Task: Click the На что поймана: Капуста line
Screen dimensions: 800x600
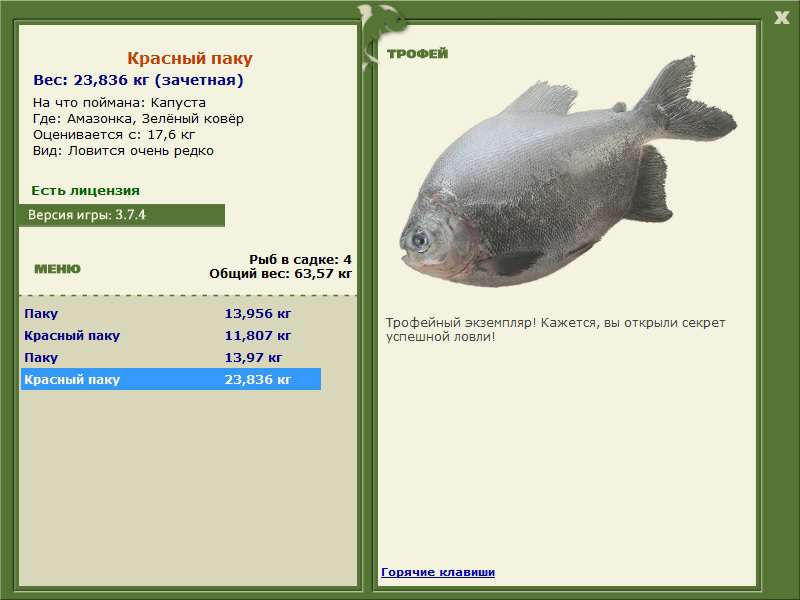Action: coord(119,103)
